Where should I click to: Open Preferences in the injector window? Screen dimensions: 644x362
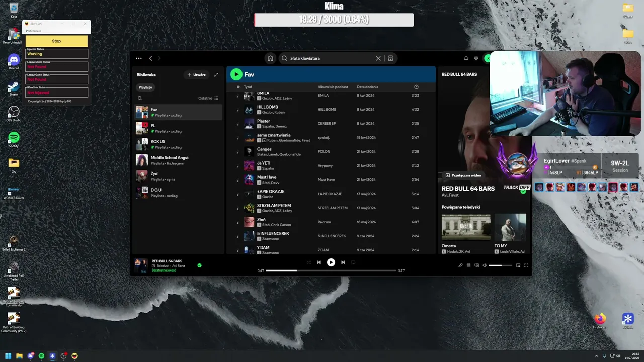tap(34, 31)
